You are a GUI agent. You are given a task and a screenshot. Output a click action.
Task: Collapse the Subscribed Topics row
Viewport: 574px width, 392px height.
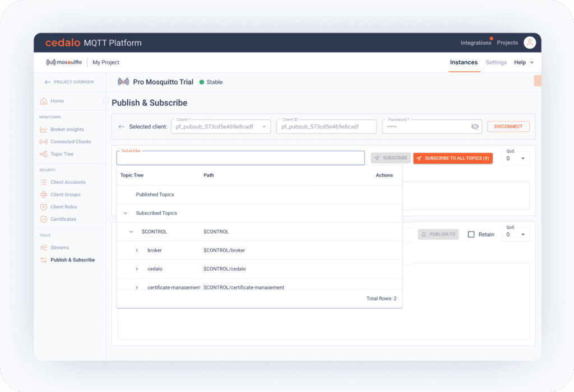[125, 213]
